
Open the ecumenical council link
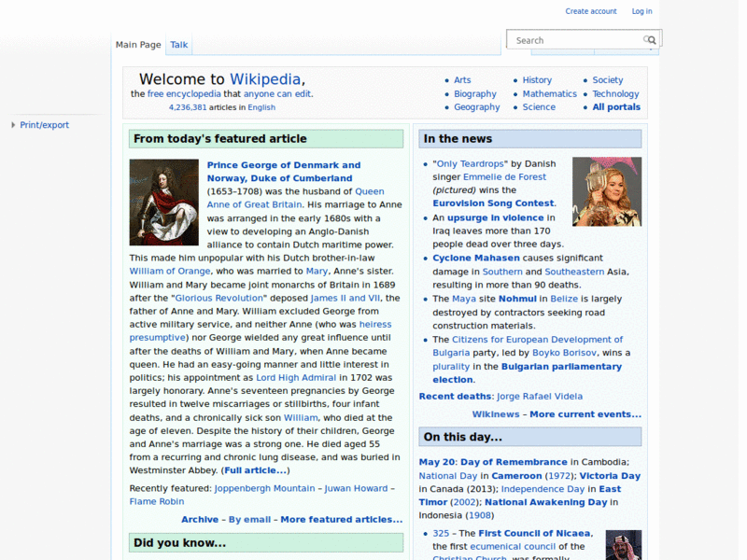click(x=513, y=547)
